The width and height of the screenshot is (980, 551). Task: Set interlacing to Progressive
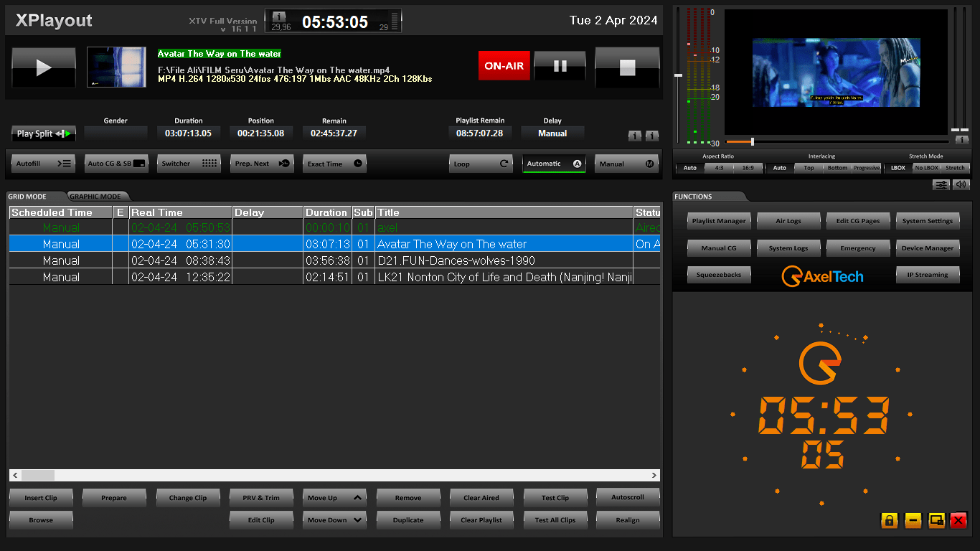[x=866, y=168]
